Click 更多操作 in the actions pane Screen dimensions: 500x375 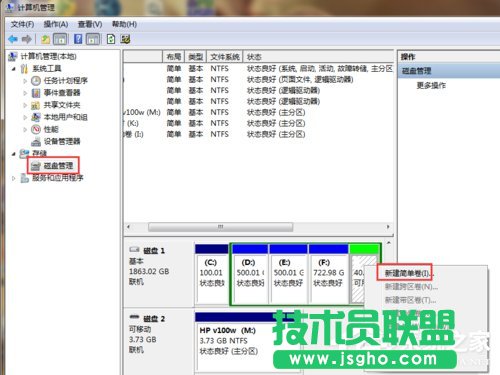431,86
